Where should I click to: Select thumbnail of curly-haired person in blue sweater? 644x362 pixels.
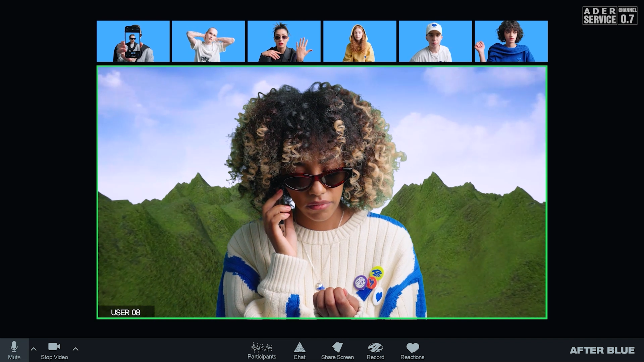click(511, 41)
